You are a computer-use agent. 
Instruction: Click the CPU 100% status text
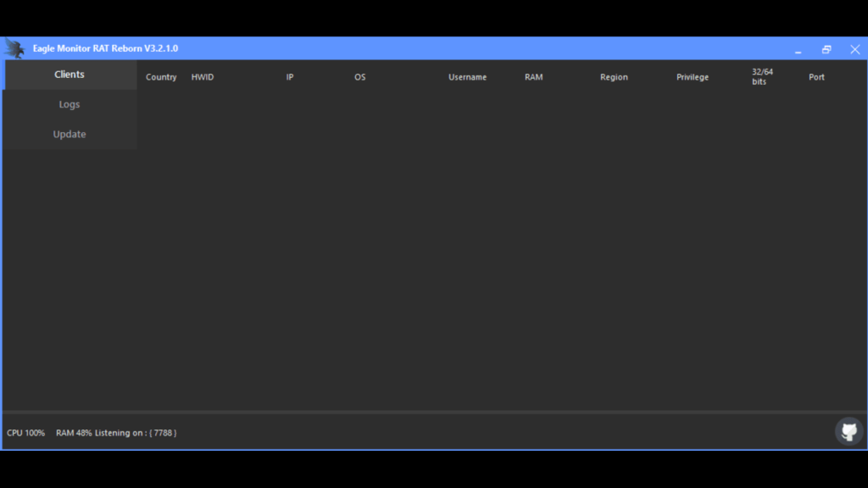[x=25, y=433]
